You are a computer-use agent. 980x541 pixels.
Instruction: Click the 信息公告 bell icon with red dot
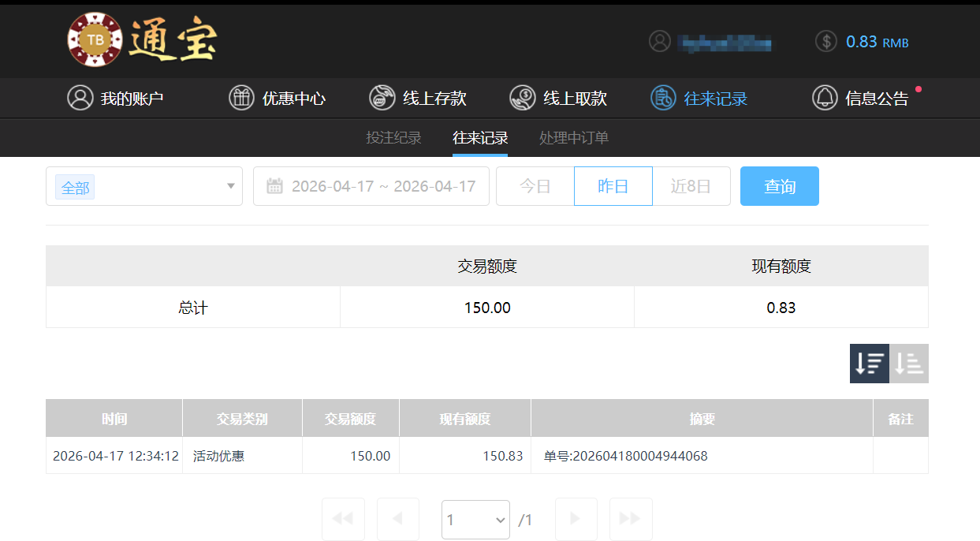click(823, 98)
